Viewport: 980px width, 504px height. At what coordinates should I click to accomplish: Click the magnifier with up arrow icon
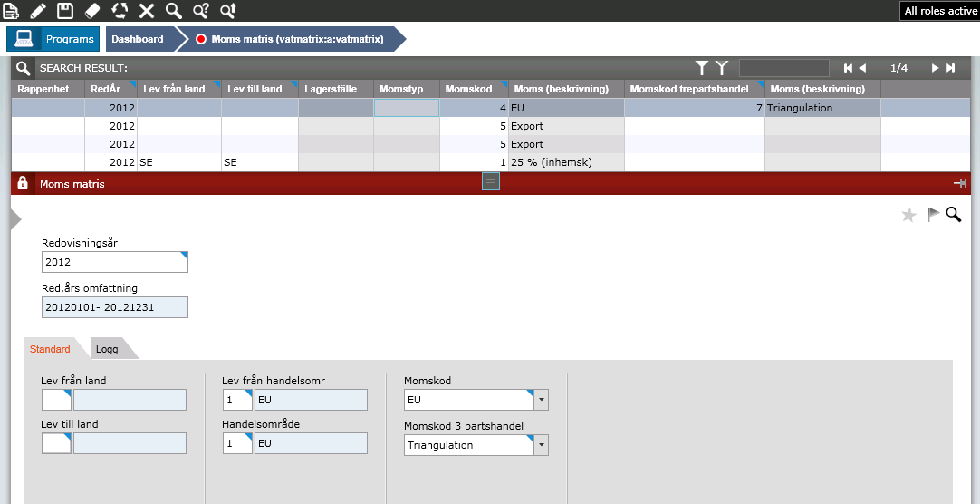click(x=228, y=10)
